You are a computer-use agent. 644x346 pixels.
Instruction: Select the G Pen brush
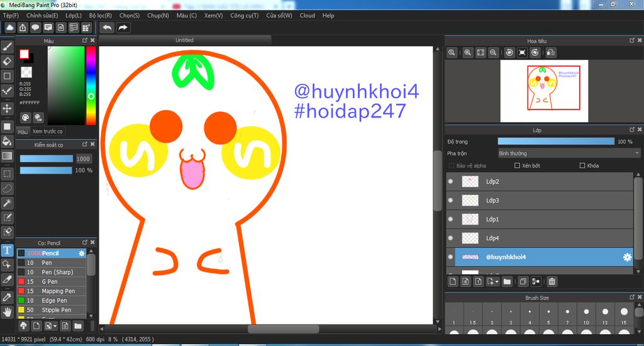pos(52,282)
